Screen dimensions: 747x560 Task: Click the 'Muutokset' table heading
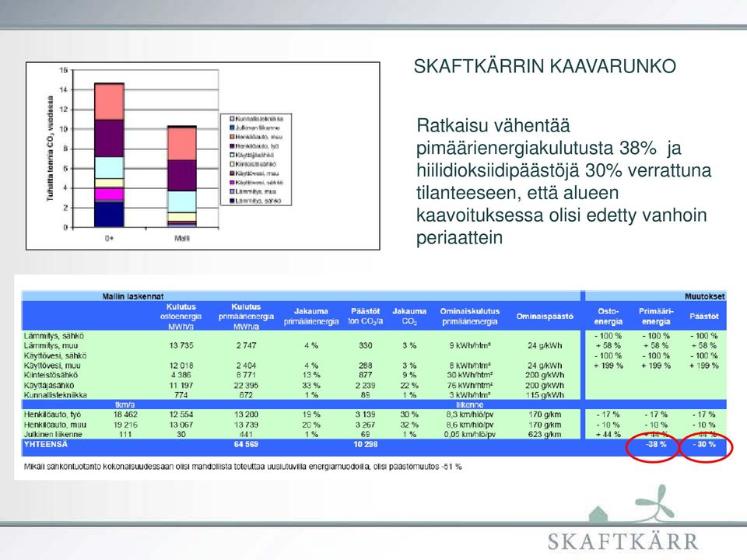pyautogui.click(x=705, y=296)
